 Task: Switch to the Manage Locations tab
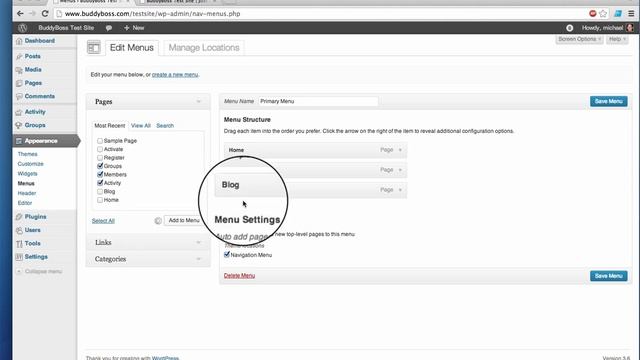[204, 48]
